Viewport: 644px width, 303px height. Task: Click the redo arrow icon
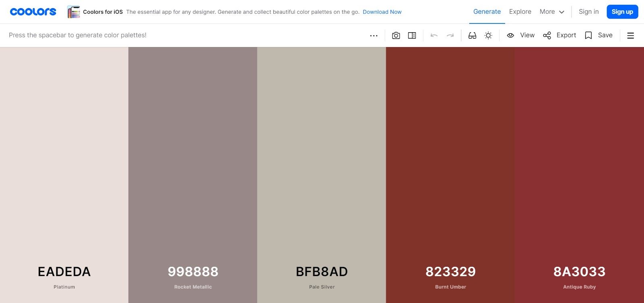[x=450, y=35]
